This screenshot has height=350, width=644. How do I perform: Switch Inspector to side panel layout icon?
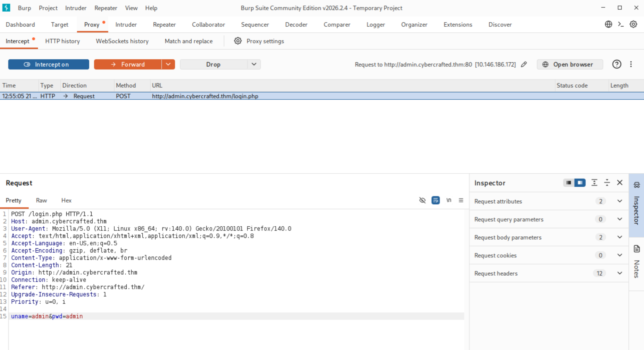[580, 183]
